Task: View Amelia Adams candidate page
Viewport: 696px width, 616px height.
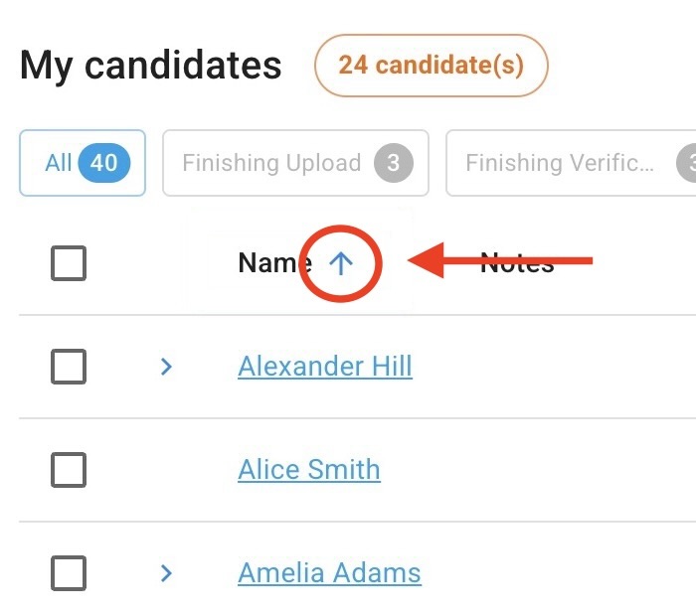Action: click(x=329, y=573)
